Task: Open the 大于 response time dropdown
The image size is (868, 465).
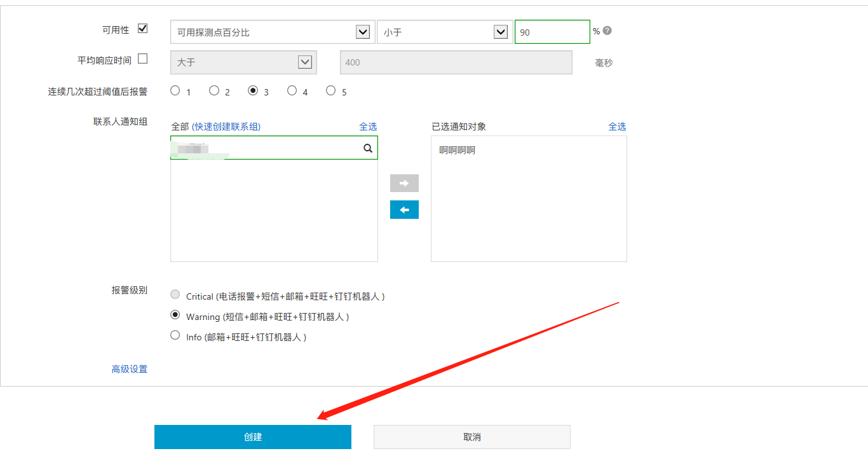Action: (x=243, y=62)
